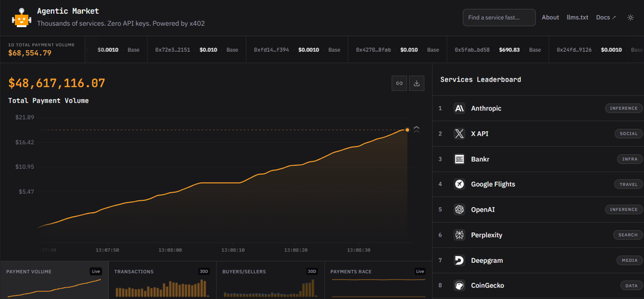This screenshot has height=299, width=644.
Task: Click ticker address 0x72e3…2151
Action: (x=173, y=50)
